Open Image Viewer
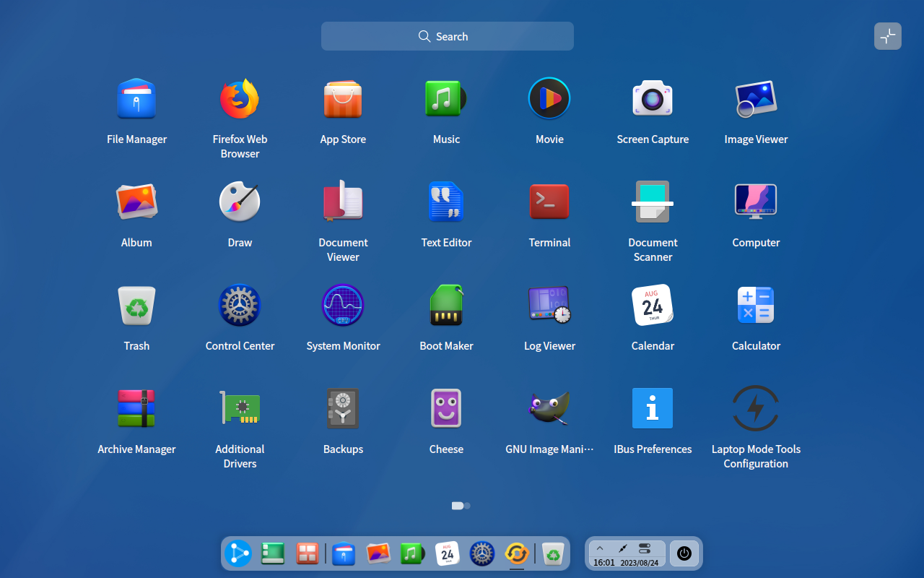924x578 pixels. pyautogui.click(x=756, y=99)
